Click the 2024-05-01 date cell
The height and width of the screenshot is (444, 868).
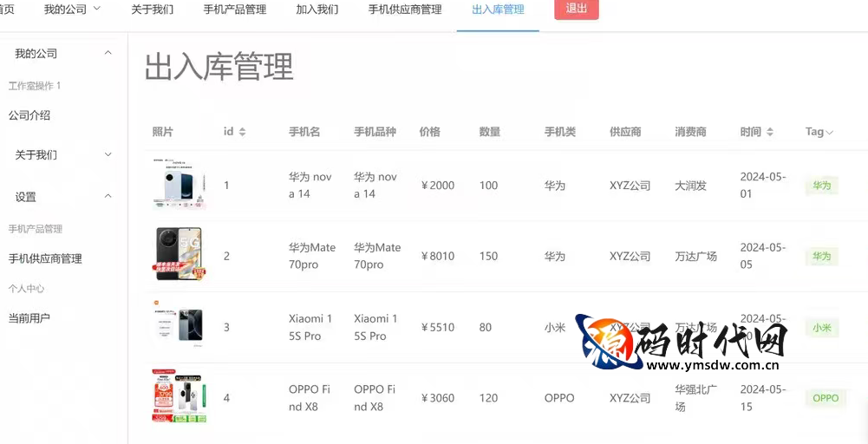point(763,185)
